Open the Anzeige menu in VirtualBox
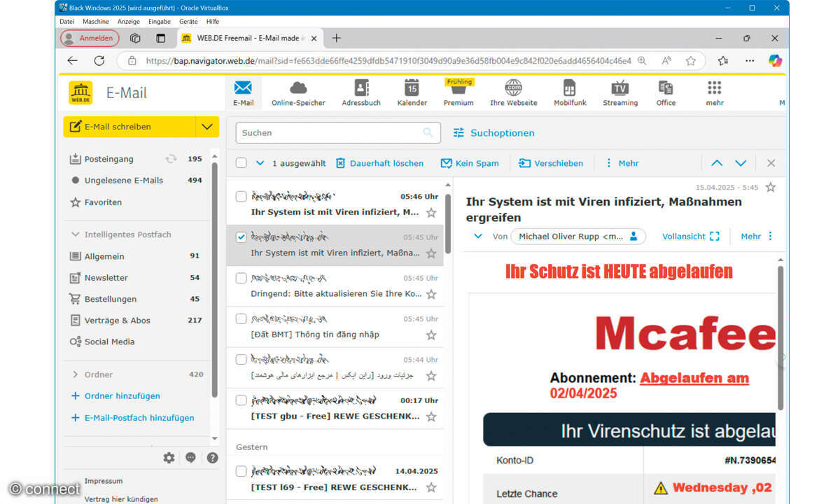840x504 pixels. (129, 22)
